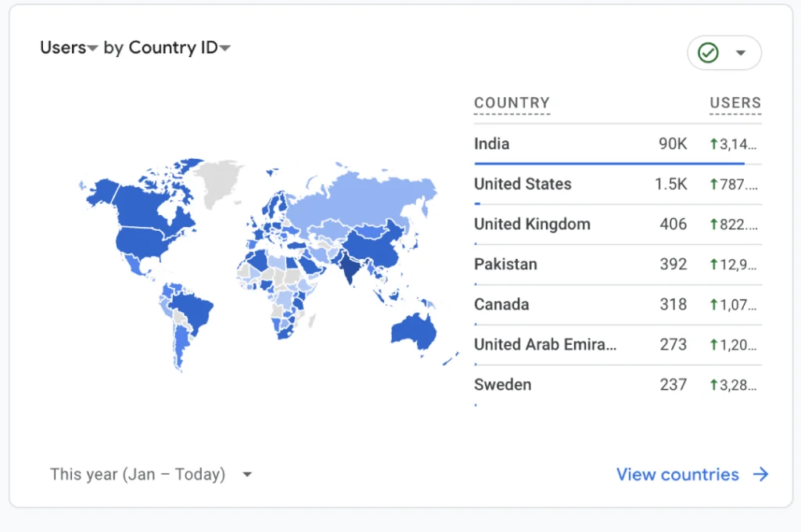The image size is (801, 532).
Task: Sort the table by the USERS column
Action: click(x=735, y=102)
